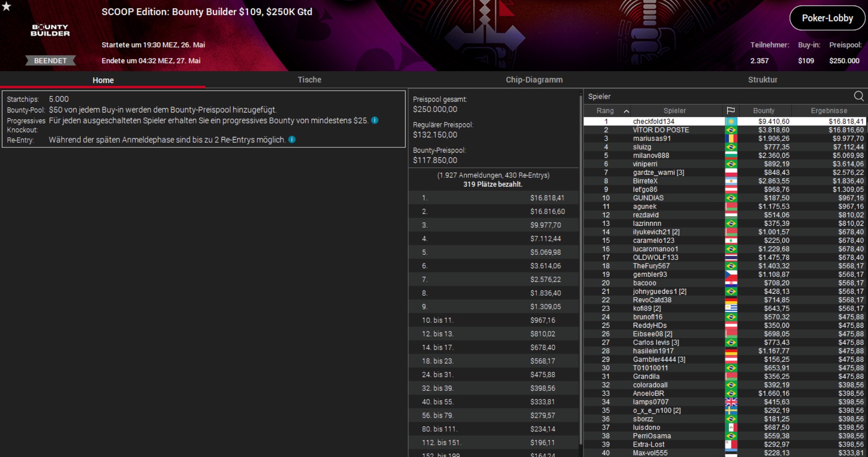Sort by Spieler column header

coord(675,111)
